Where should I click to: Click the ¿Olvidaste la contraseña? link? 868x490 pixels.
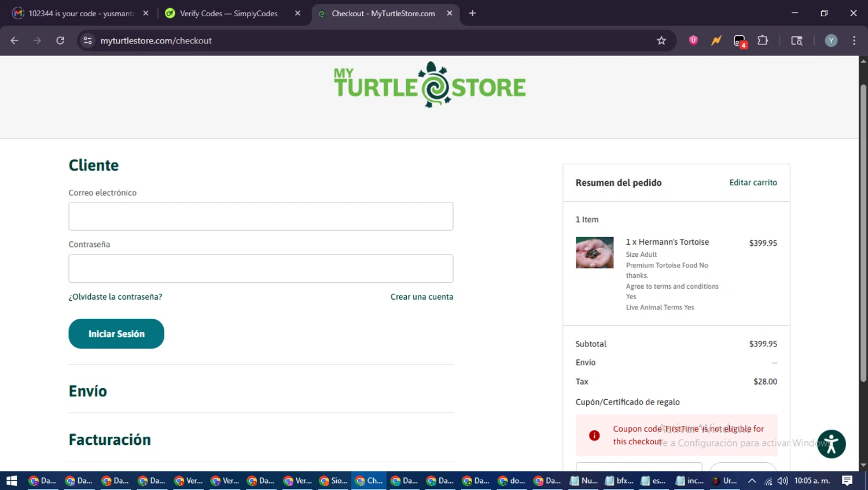(x=115, y=297)
